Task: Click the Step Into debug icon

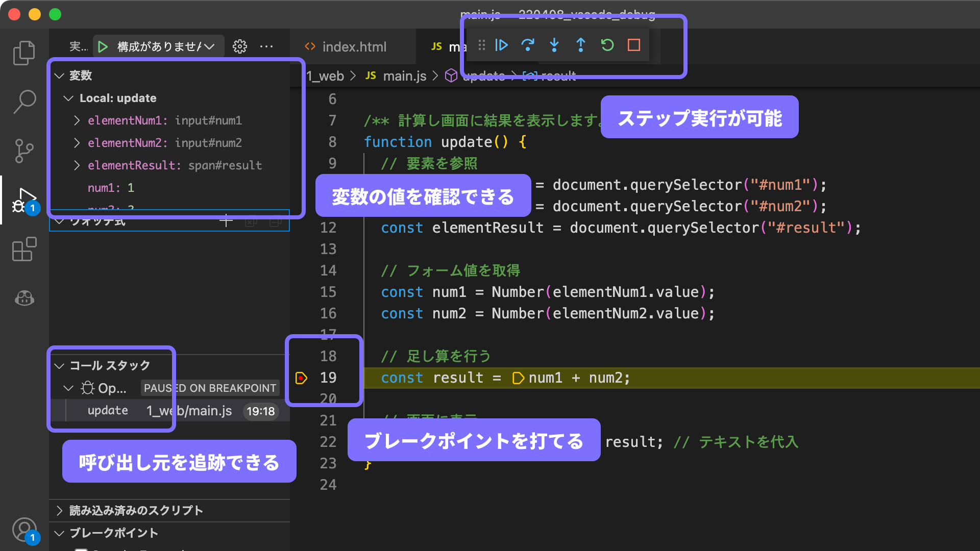Action: tap(554, 45)
